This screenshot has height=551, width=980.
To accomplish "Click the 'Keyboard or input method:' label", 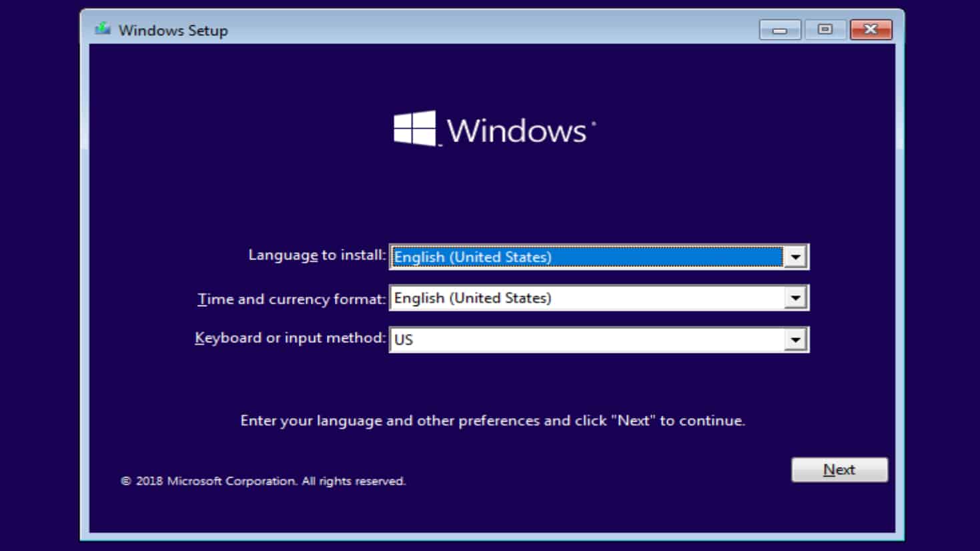I will 290,338.
